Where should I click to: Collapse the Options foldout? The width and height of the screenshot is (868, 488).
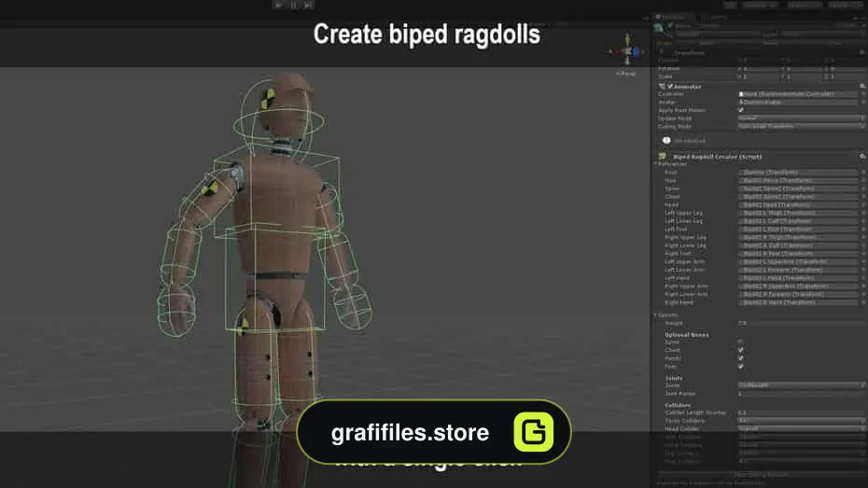(656, 315)
